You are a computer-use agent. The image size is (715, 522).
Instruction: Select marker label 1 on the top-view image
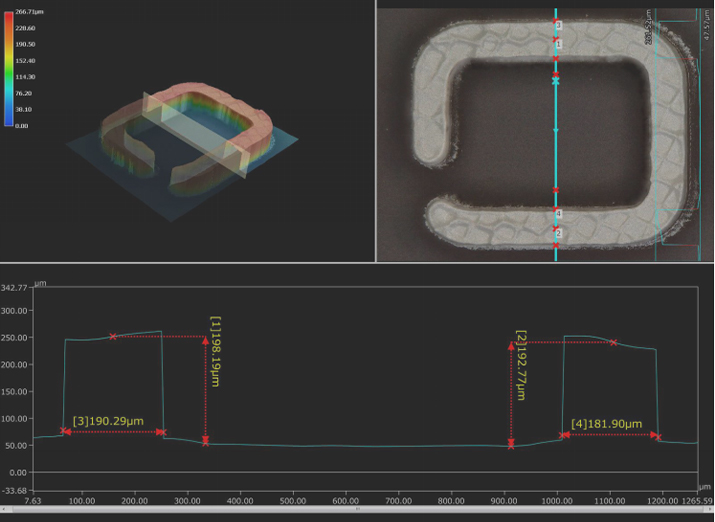(558, 45)
